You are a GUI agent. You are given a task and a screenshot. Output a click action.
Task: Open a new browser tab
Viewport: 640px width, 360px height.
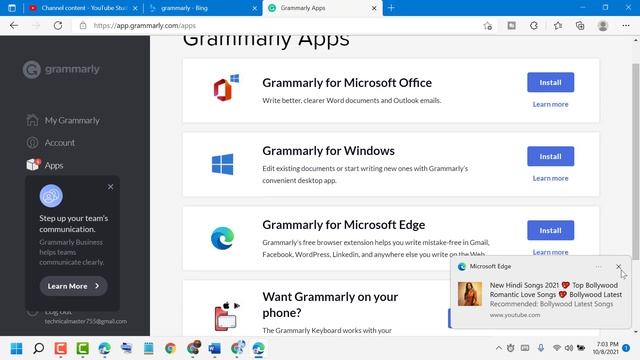[x=391, y=8]
